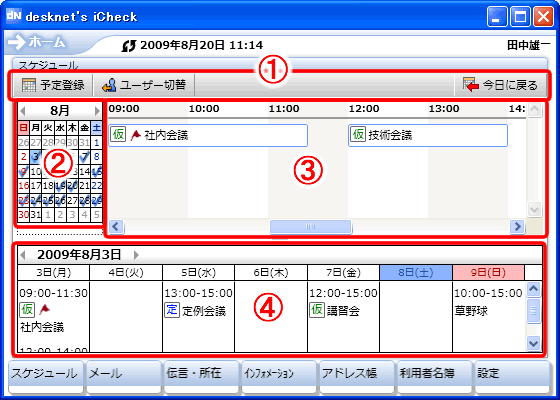Go to next month after 8月
560x400 pixels.
click(x=97, y=111)
